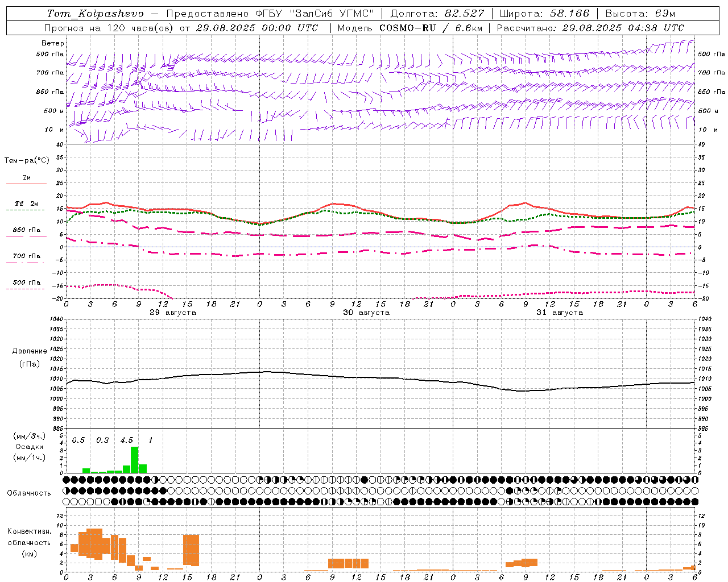Click the station title Tom_Kolpashevo

point(96,14)
